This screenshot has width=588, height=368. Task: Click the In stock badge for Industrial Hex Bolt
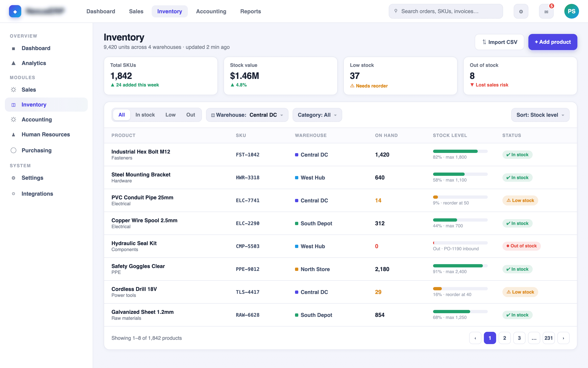coord(517,155)
